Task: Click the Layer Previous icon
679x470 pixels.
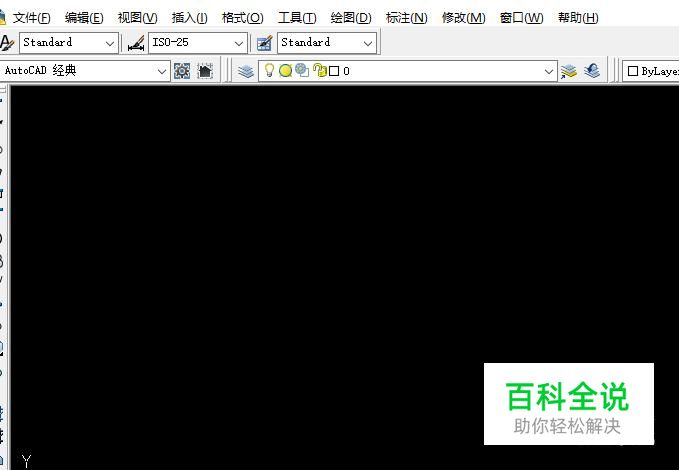Action: [592, 71]
